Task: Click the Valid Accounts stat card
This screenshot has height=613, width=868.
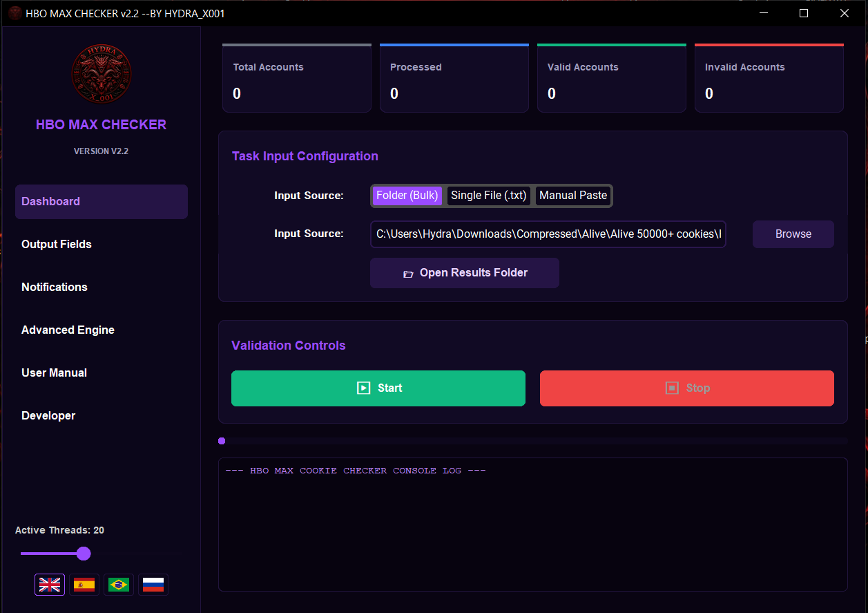Action: 612,78
